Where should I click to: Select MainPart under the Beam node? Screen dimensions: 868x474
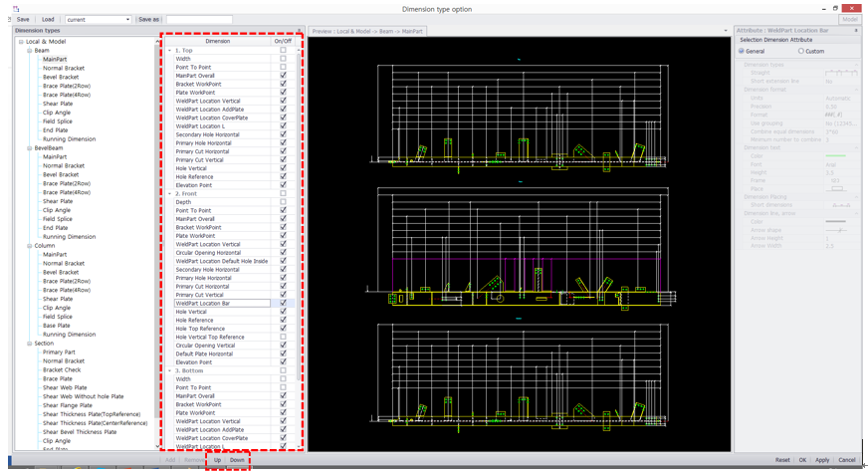coord(55,60)
